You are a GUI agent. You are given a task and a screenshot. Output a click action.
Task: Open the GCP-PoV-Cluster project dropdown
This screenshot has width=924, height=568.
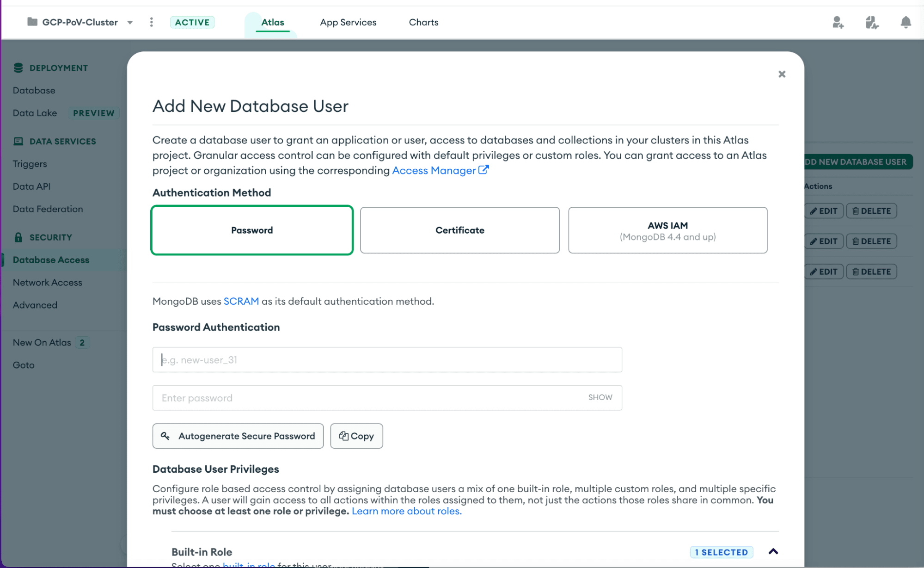[x=130, y=22]
